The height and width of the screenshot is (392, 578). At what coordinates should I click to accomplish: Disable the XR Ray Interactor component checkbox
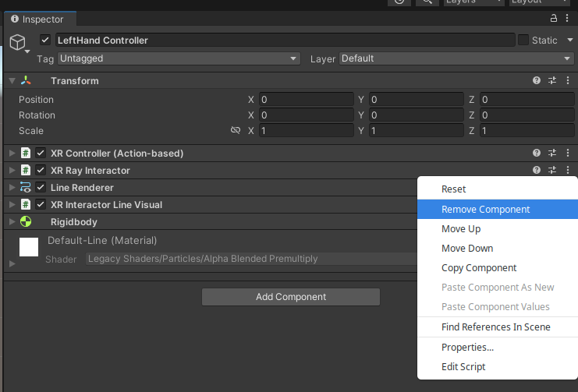pos(41,171)
